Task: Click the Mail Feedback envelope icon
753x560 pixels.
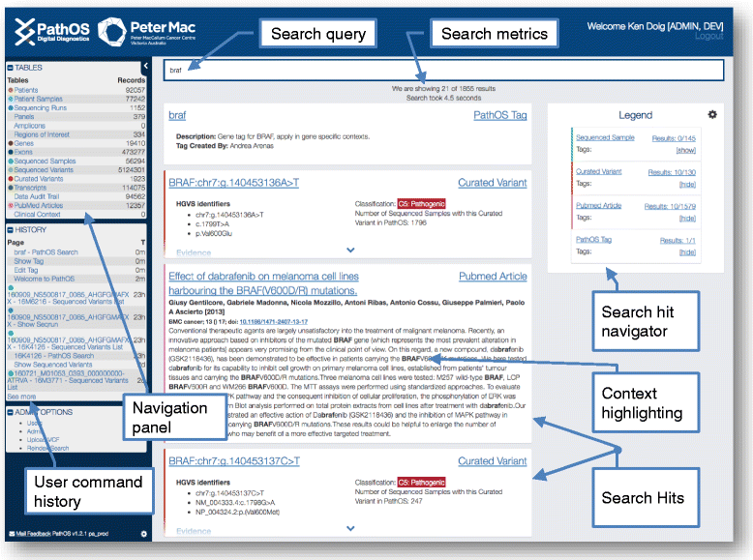Action: 11,533
